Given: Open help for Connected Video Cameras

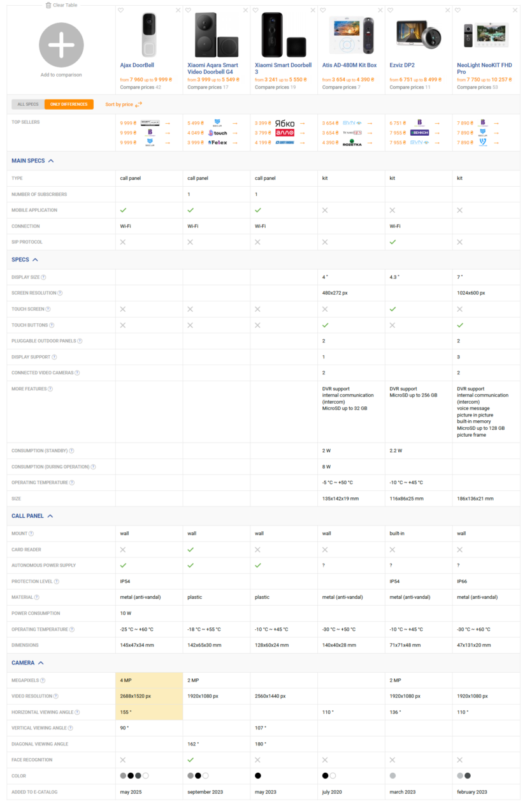Looking at the screenshot, I should point(78,373).
